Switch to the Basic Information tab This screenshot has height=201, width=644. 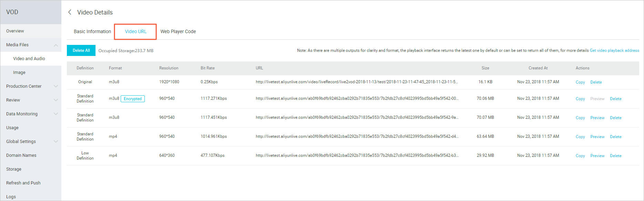[92, 31]
